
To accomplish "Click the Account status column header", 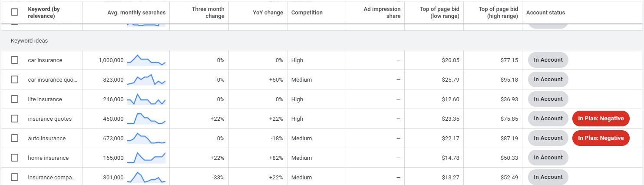I will (545, 13).
